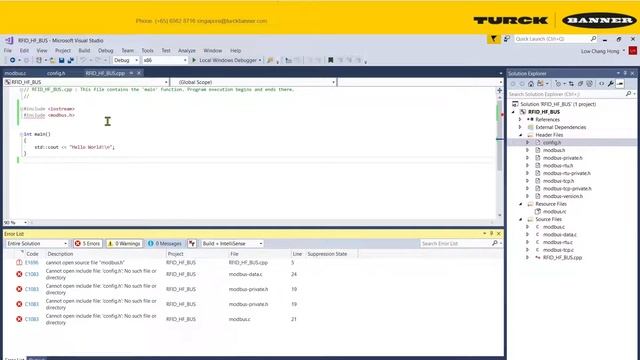
Task: Click the Open File folder icon
Action: pyautogui.click(x=52, y=60)
